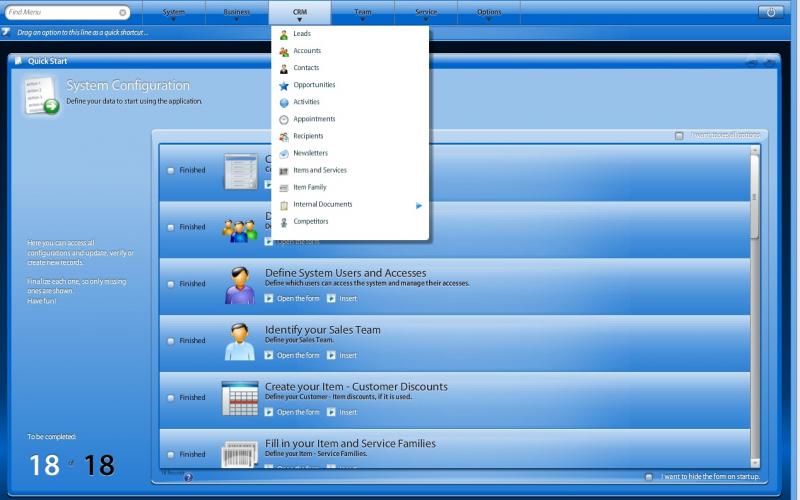Check Finished for Identify your Sales Team
The height and width of the screenshot is (500, 800).
[x=171, y=341]
